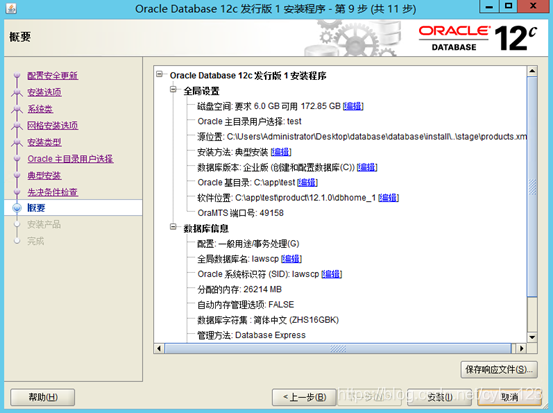
Task: Collapse the 全局设置 tree section
Action: [173, 89]
